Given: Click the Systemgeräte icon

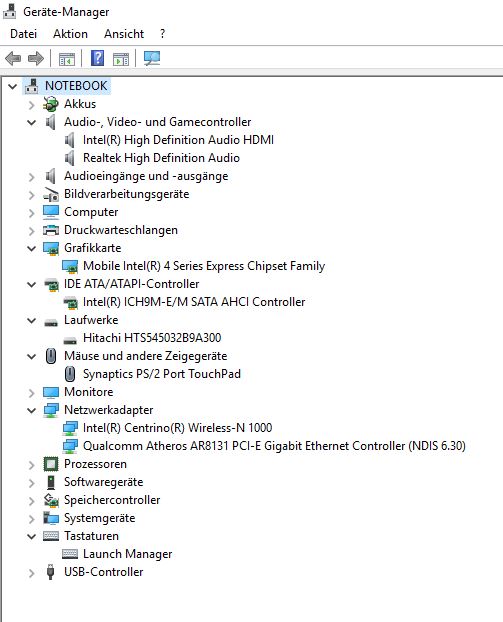Looking at the screenshot, I should [x=51, y=518].
